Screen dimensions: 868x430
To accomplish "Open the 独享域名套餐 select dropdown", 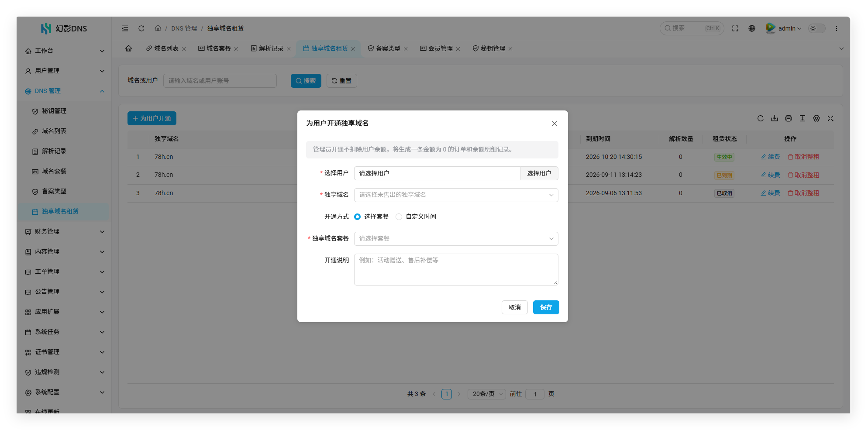I will (456, 239).
